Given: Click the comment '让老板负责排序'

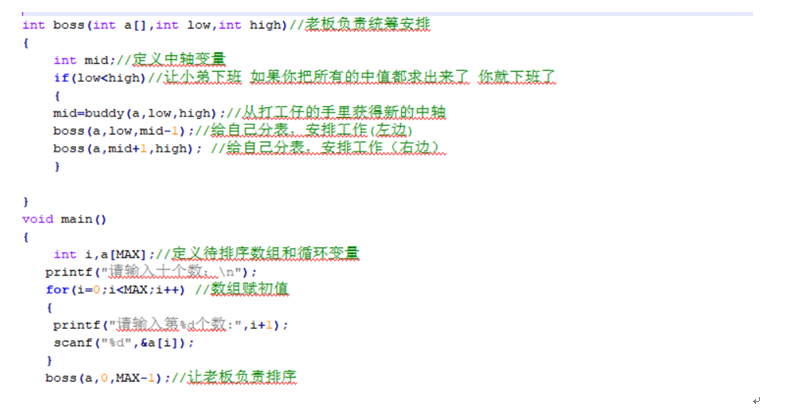Looking at the screenshot, I should pyautogui.click(x=242, y=377).
